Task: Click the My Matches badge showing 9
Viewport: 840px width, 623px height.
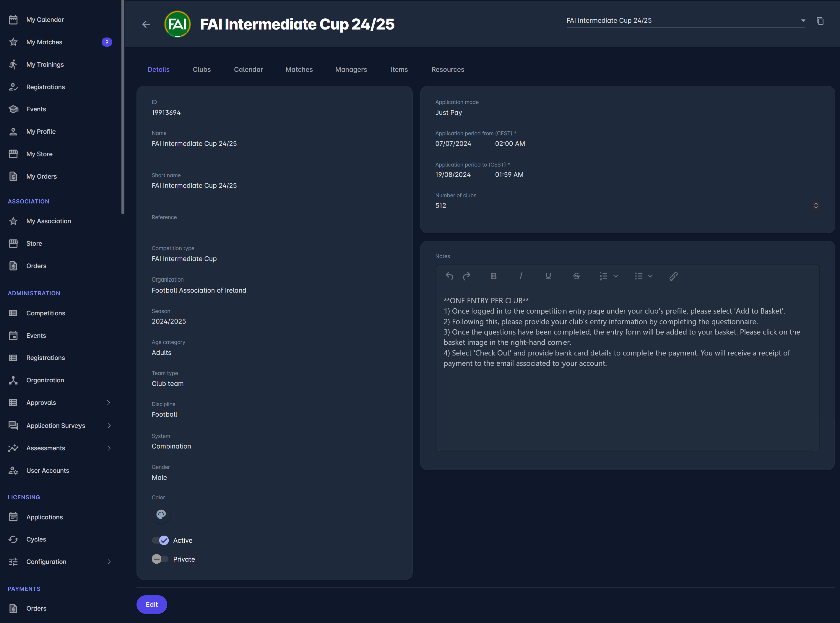Action: click(x=107, y=42)
